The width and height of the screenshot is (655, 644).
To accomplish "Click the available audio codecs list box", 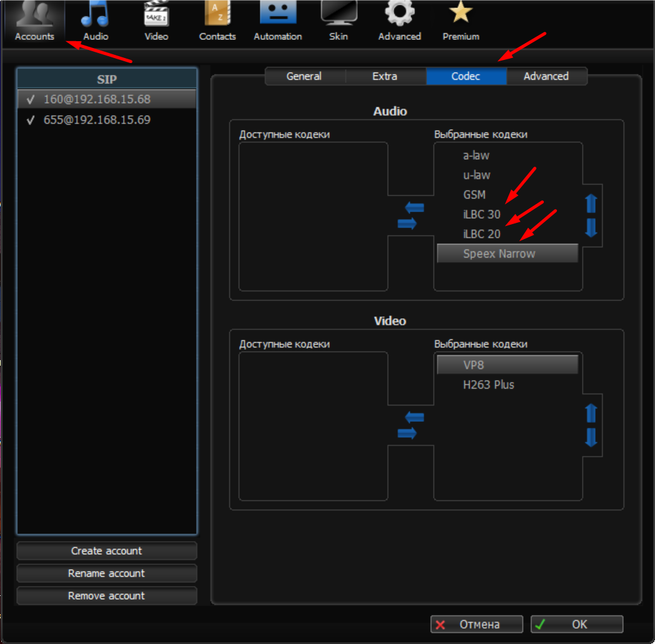I will coord(313,217).
